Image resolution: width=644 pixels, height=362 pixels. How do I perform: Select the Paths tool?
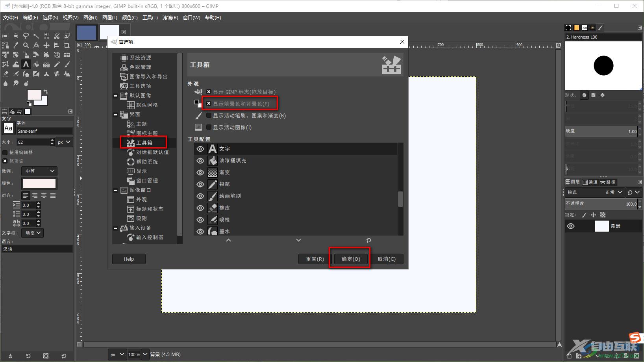pos(6,45)
